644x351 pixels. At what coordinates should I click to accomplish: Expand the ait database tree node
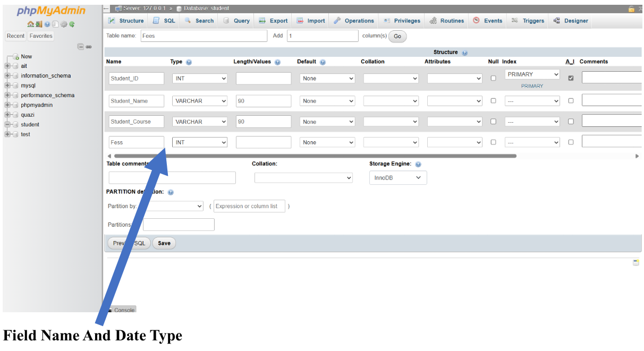pos(7,66)
